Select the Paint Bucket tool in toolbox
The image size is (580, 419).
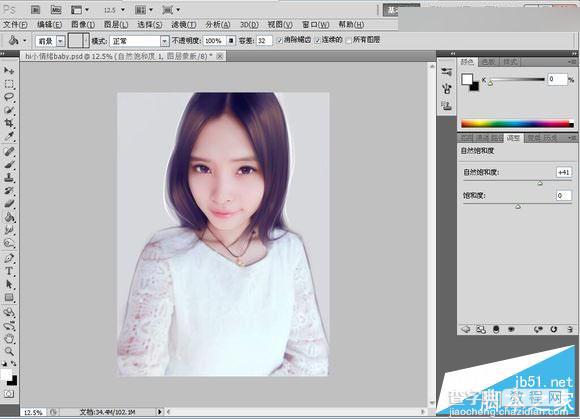point(9,217)
